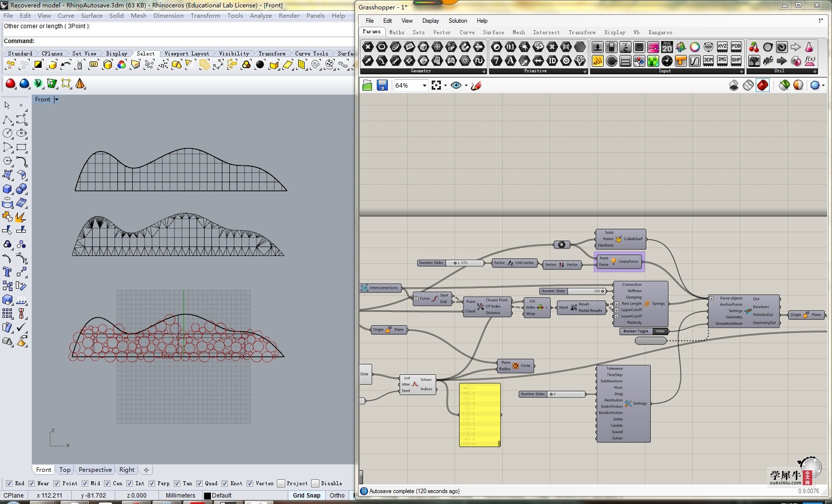This screenshot has width=832, height=504.
Task: Open the preview mesh quality dropdown arrow
Action: pyautogui.click(x=824, y=86)
